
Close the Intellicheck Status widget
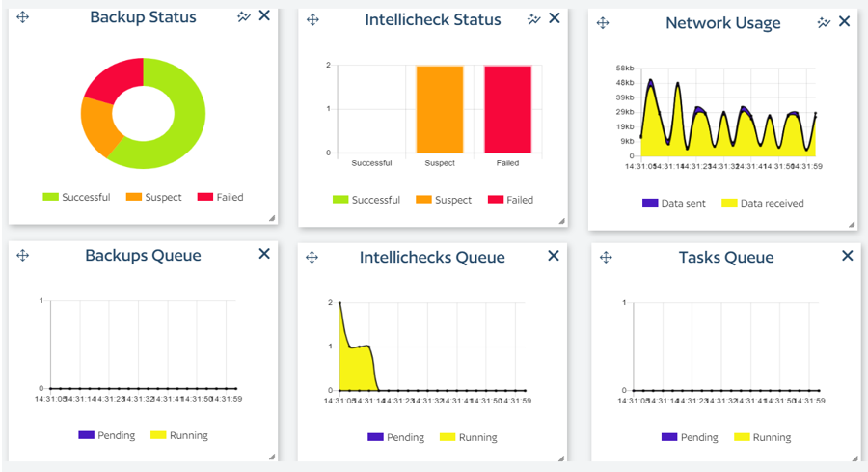tap(554, 18)
